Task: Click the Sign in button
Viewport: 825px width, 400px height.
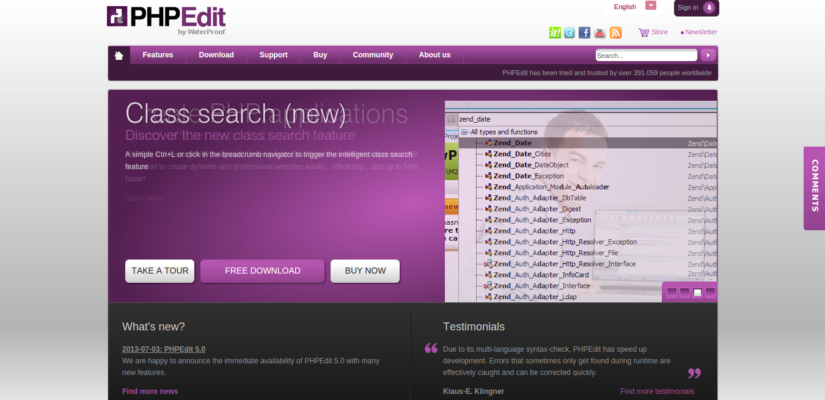Action: 696,8
